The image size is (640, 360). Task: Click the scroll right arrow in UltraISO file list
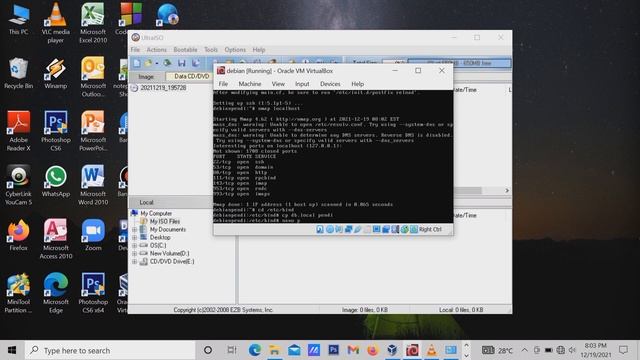click(507, 191)
